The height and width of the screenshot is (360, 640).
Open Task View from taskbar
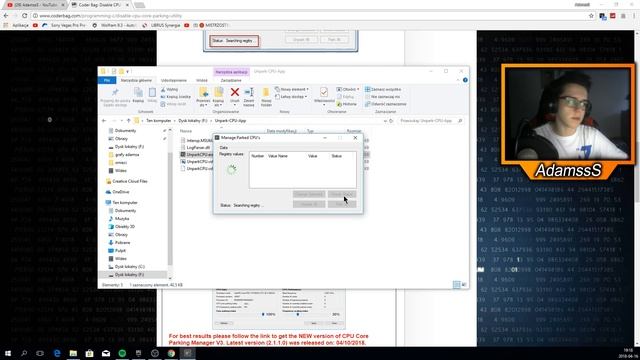[40, 353]
